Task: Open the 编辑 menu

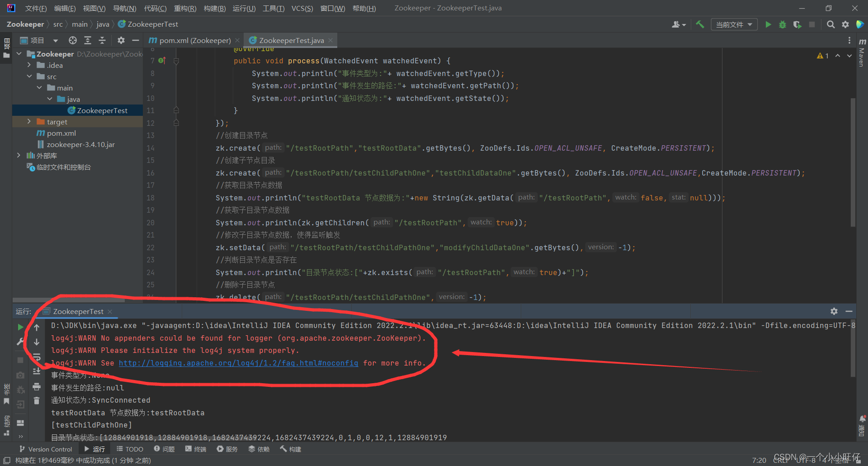Action: tap(65, 8)
